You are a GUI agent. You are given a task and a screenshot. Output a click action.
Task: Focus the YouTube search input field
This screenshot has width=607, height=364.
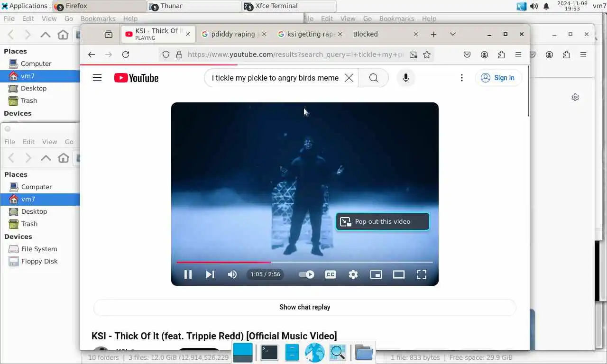(275, 78)
